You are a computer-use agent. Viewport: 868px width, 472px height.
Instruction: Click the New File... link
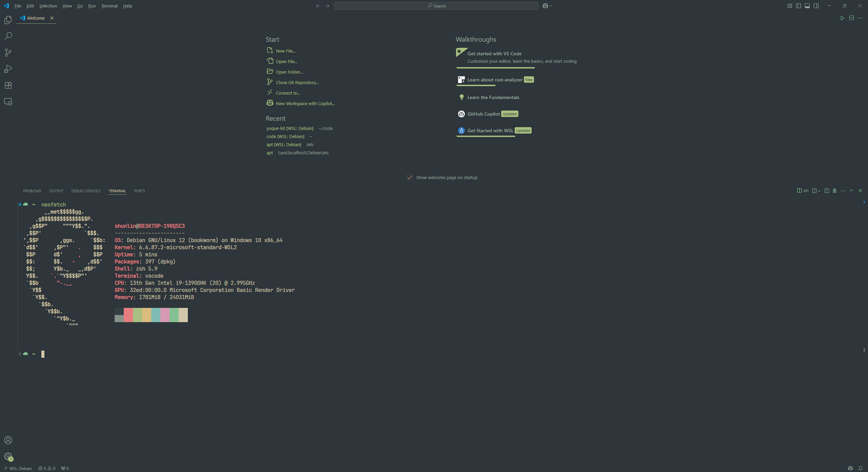(x=281, y=51)
